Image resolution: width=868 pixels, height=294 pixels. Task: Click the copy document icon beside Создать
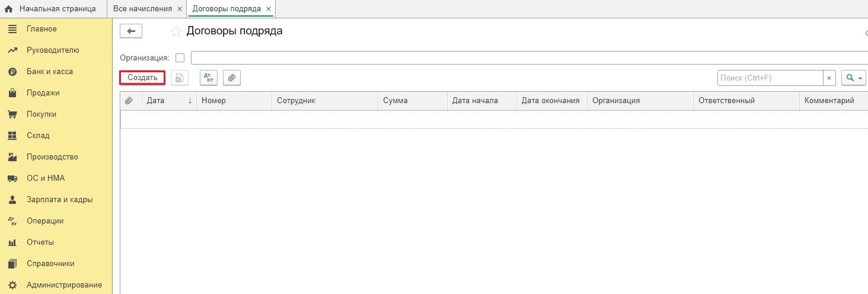coord(179,78)
